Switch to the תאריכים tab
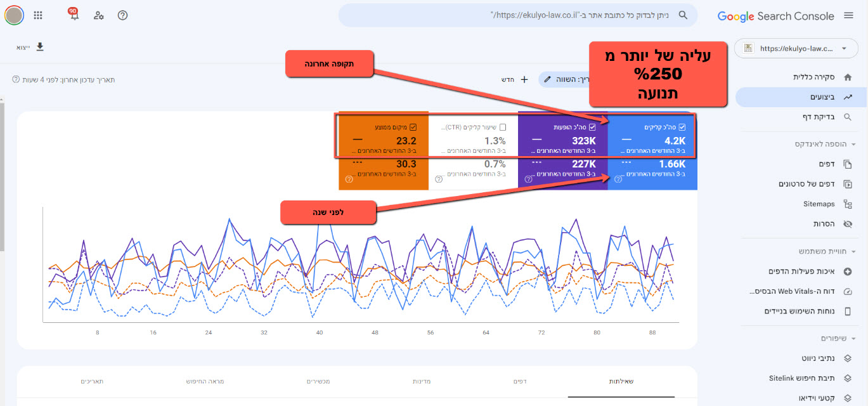 pos(91,381)
